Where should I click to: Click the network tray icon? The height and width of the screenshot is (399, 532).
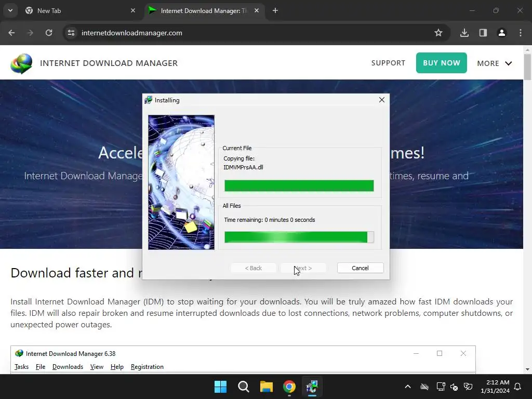click(441, 387)
